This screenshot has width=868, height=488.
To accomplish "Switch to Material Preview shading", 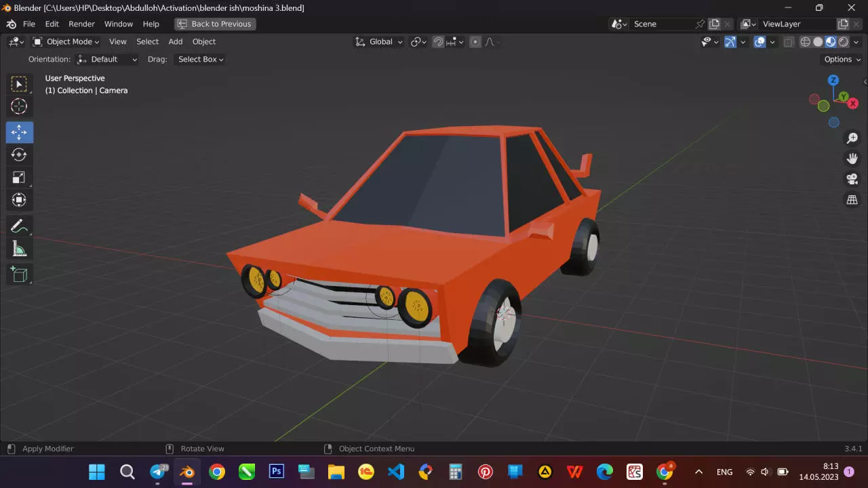I will point(831,41).
